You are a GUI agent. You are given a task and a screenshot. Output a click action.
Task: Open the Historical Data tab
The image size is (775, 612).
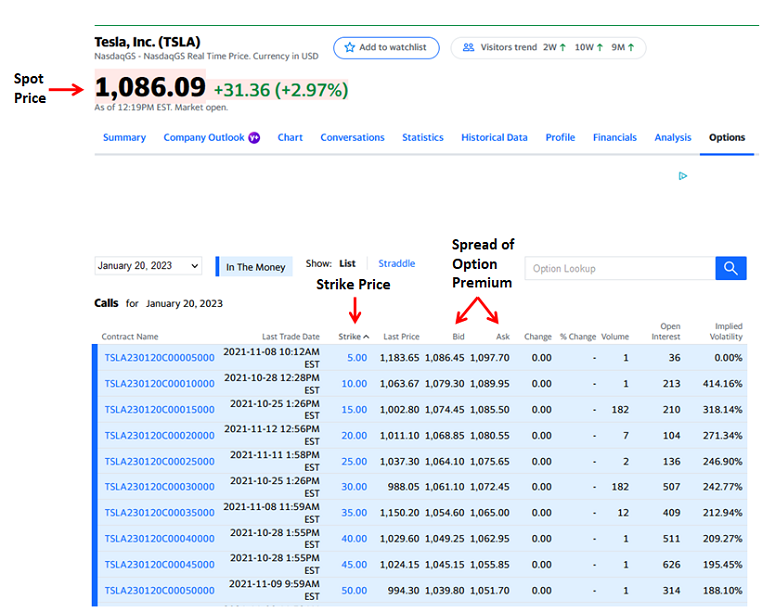(494, 138)
